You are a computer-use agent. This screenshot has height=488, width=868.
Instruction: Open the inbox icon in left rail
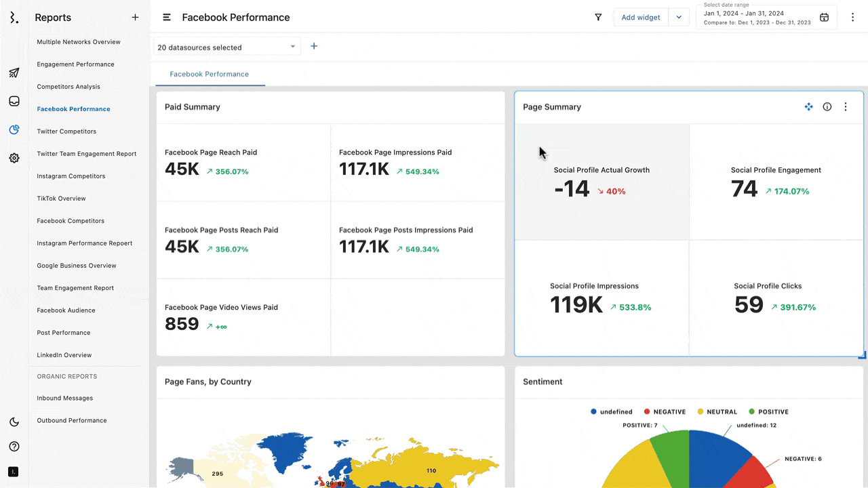tap(14, 102)
